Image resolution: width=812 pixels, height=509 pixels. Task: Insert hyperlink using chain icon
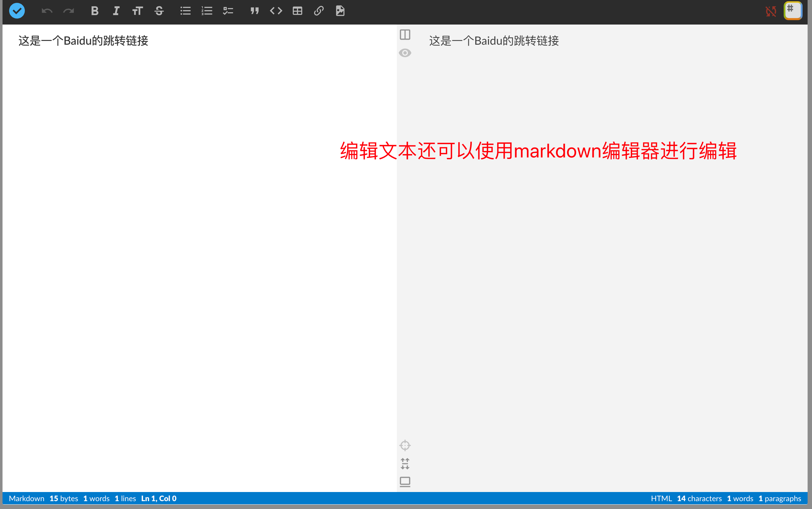coord(319,11)
